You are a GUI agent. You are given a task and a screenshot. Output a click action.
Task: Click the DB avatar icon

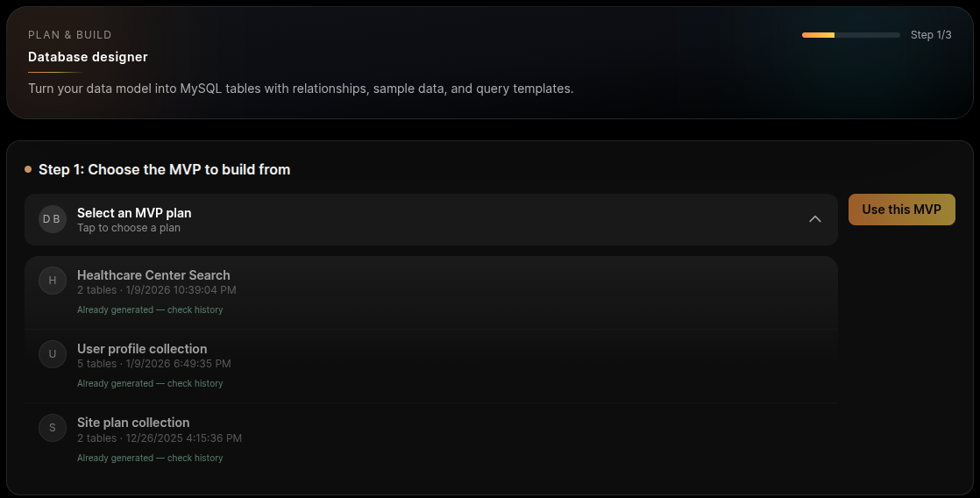(x=53, y=219)
